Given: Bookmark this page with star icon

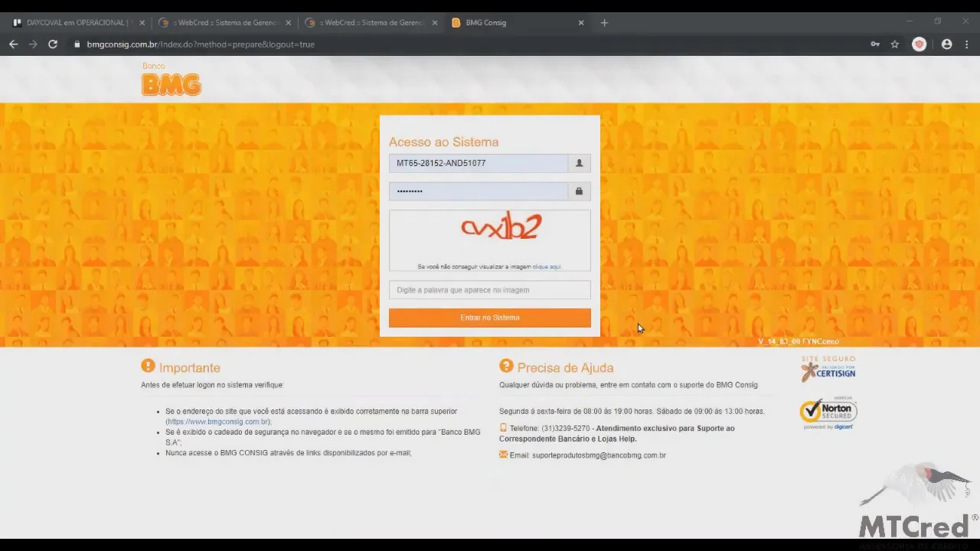Looking at the screenshot, I should point(894,44).
